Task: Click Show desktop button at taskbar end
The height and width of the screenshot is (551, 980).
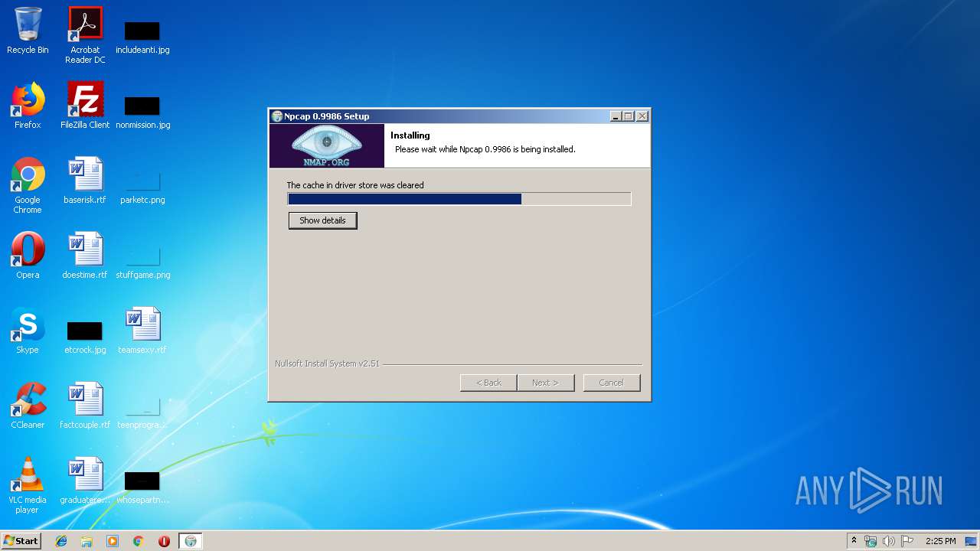Action: point(972,541)
